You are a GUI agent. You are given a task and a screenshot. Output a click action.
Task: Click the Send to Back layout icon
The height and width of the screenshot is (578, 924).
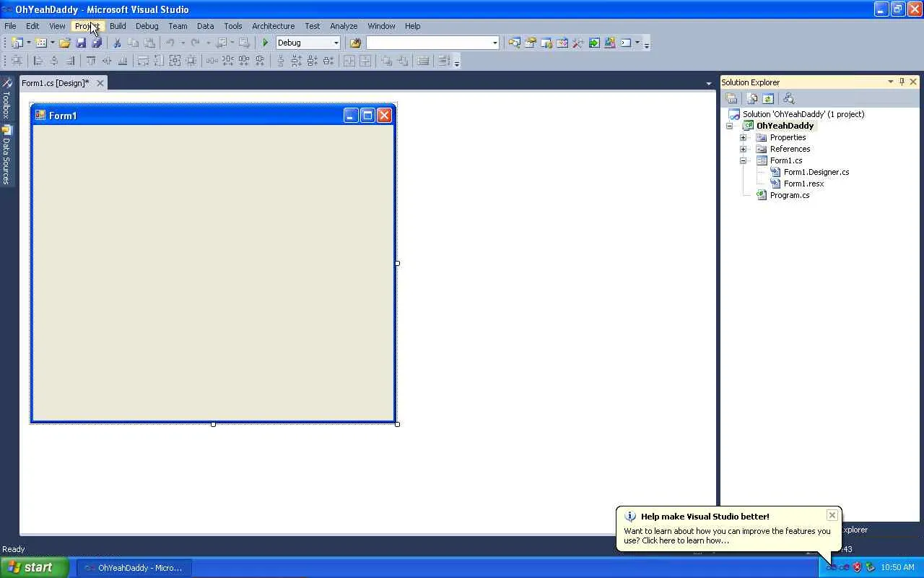tap(402, 61)
